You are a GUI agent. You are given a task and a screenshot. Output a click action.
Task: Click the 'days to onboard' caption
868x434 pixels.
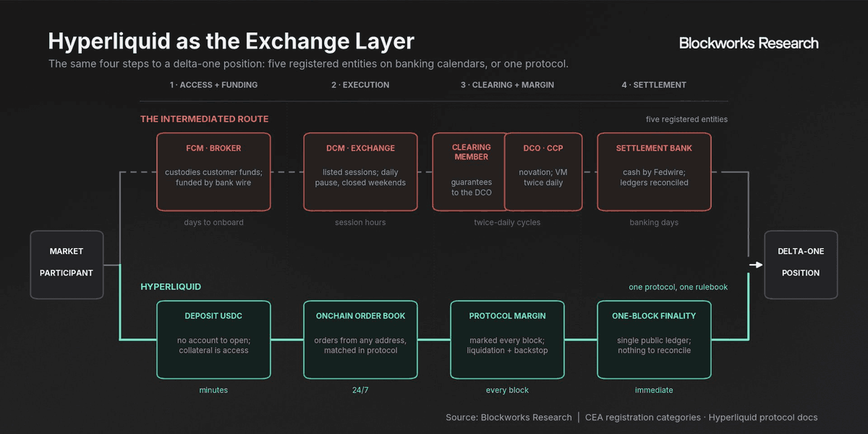click(x=213, y=222)
